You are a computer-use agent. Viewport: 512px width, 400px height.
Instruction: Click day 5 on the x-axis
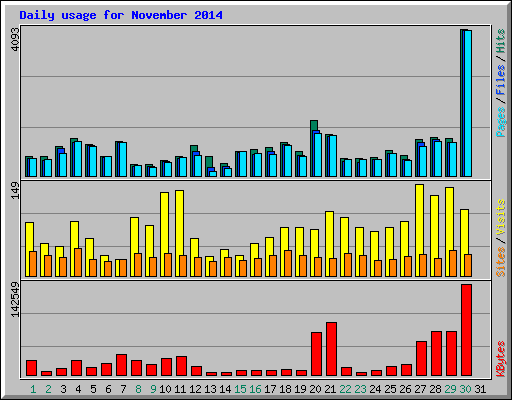coord(93,389)
